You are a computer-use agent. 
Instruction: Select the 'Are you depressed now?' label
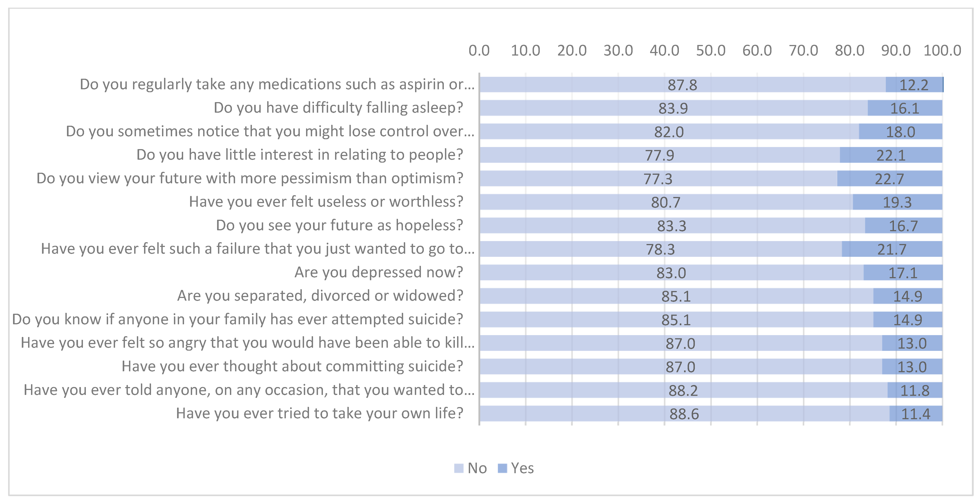point(378,273)
